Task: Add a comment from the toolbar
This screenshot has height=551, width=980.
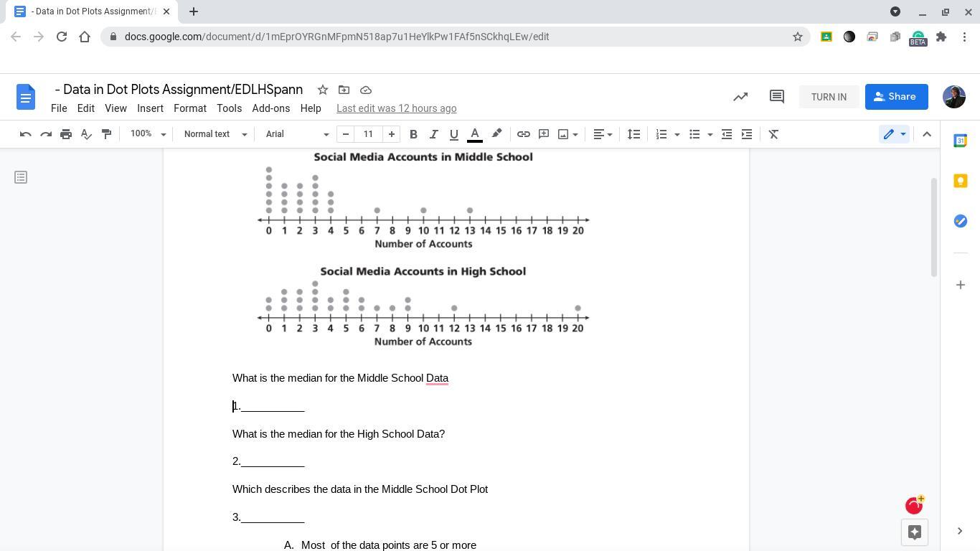Action: coord(544,134)
